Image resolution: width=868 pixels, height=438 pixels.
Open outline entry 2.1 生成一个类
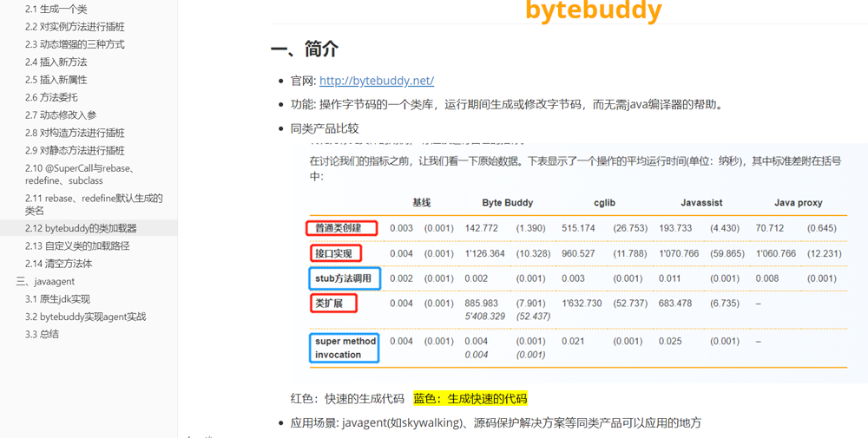click(56, 10)
